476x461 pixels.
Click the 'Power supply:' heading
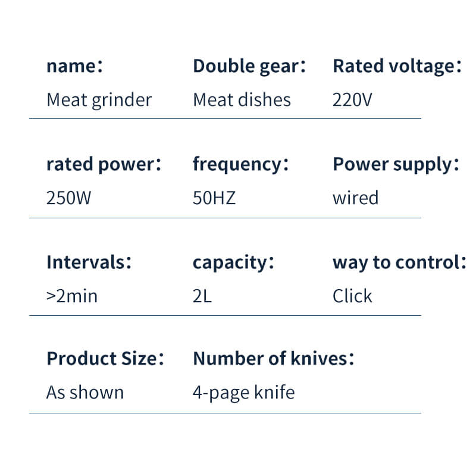396,164
